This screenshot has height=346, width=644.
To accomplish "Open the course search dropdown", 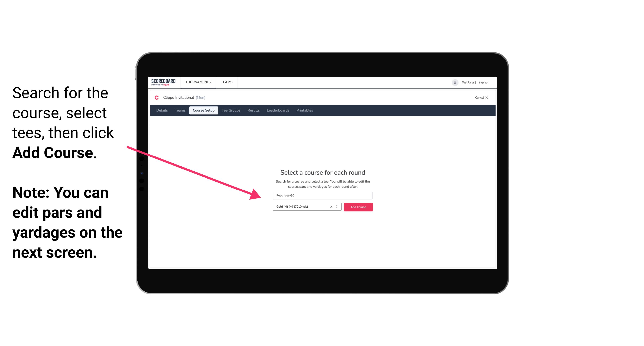I will tap(322, 195).
